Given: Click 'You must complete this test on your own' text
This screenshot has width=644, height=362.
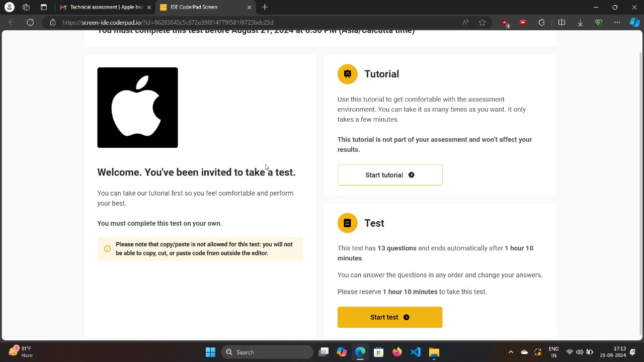Looking at the screenshot, I should 159,223.
